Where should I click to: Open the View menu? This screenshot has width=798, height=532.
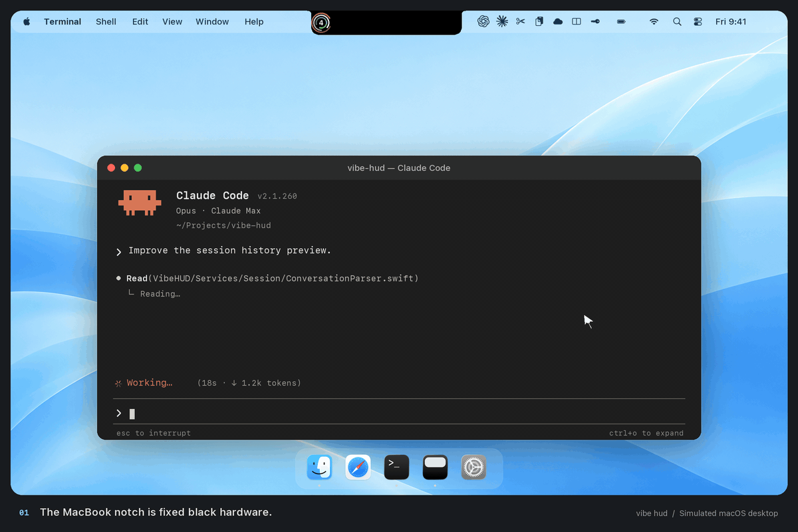(172, 21)
